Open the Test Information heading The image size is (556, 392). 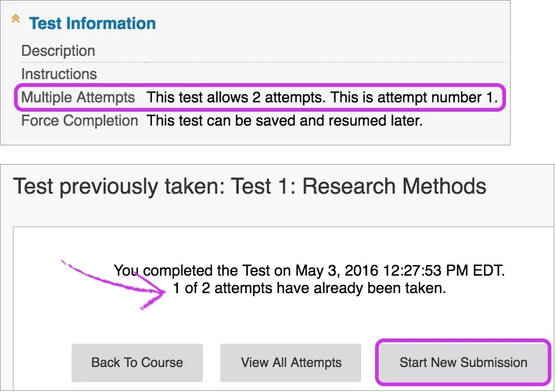pos(92,23)
